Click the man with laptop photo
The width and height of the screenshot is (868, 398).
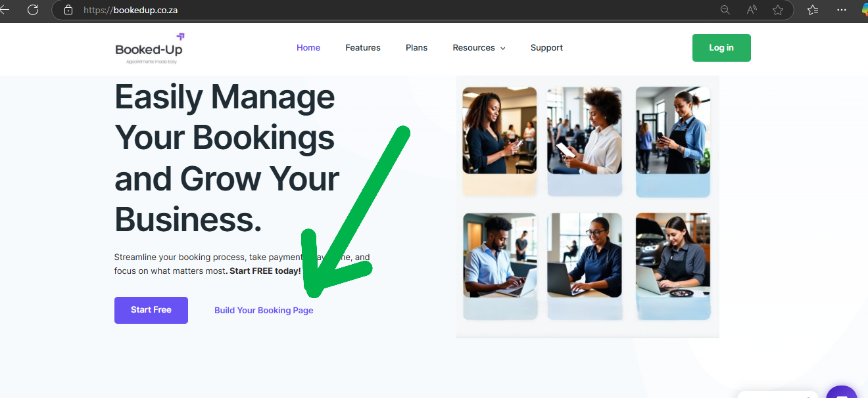[x=500, y=255]
